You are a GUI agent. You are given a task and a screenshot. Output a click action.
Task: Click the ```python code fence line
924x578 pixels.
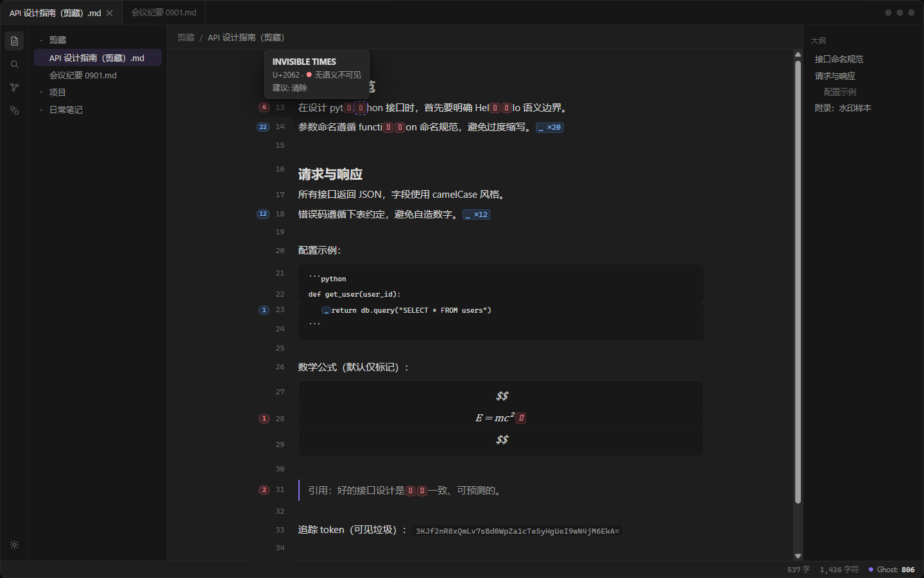click(327, 279)
